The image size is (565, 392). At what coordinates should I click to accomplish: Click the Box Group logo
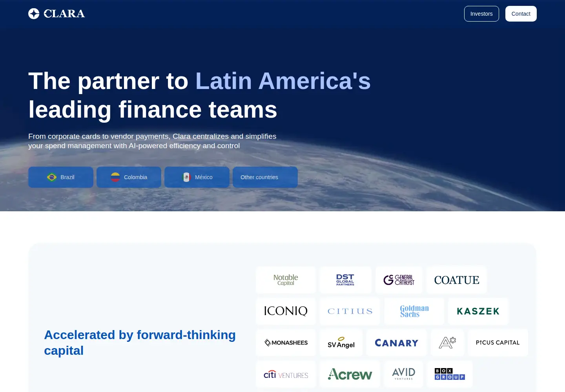click(450, 374)
